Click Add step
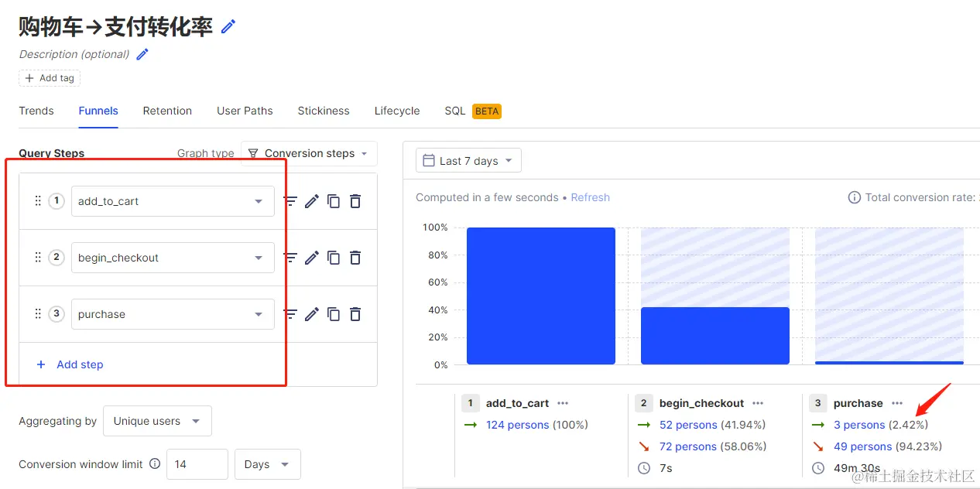Viewport: 980px width, 489px height. click(70, 364)
